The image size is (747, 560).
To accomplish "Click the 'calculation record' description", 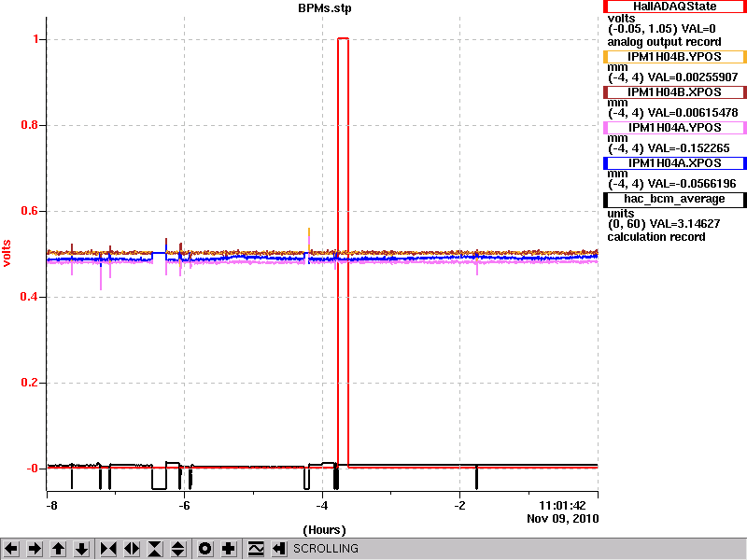I will 656,237.
